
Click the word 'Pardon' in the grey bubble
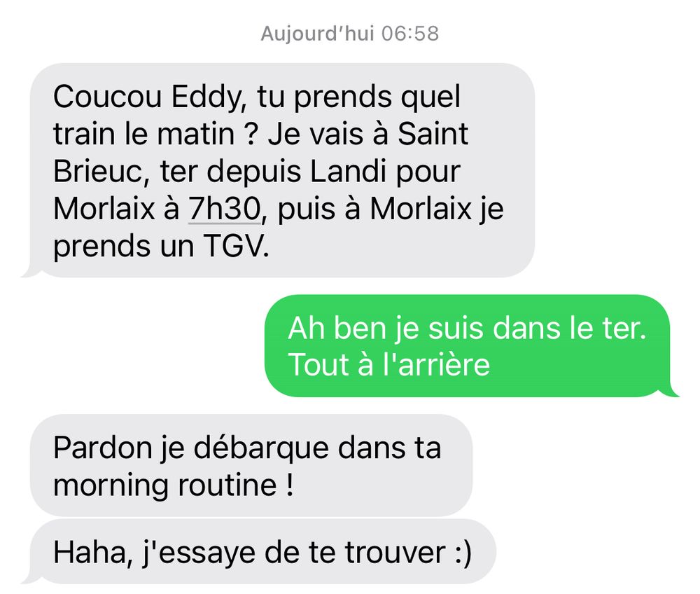(103, 448)
